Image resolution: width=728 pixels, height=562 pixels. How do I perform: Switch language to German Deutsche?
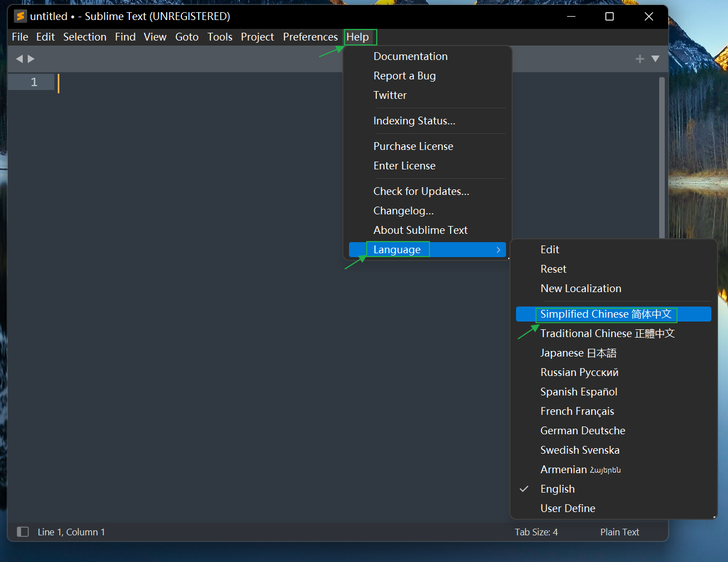(x=613, y=431)
